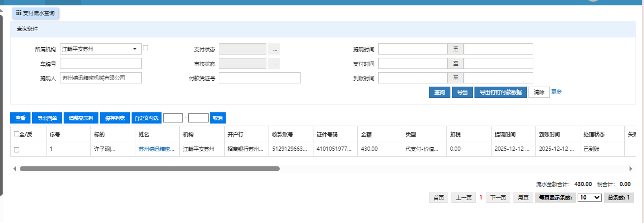
Task: Check the box next to 所属机构 dropdown
Action: (145, 48)
